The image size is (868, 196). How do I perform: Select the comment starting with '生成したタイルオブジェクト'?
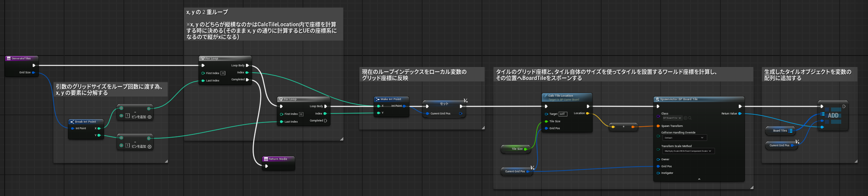(810, 75)
